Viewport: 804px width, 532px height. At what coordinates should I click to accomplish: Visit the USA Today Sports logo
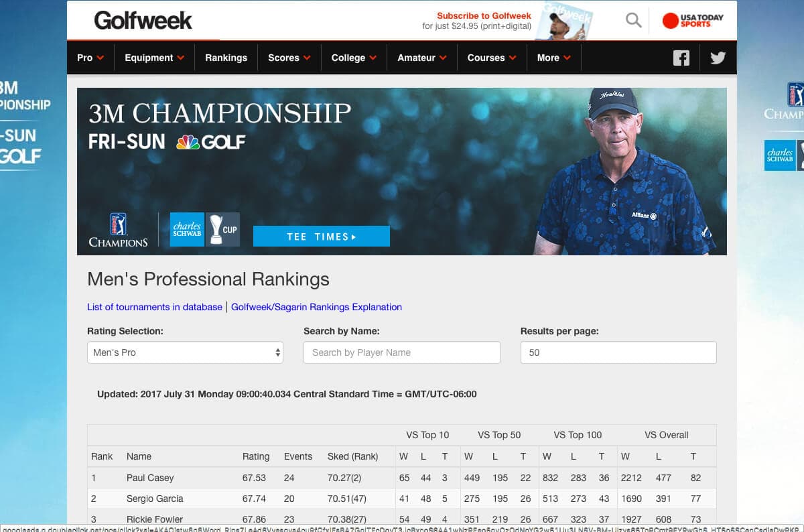pyautogui.click(x=693, y=21)
